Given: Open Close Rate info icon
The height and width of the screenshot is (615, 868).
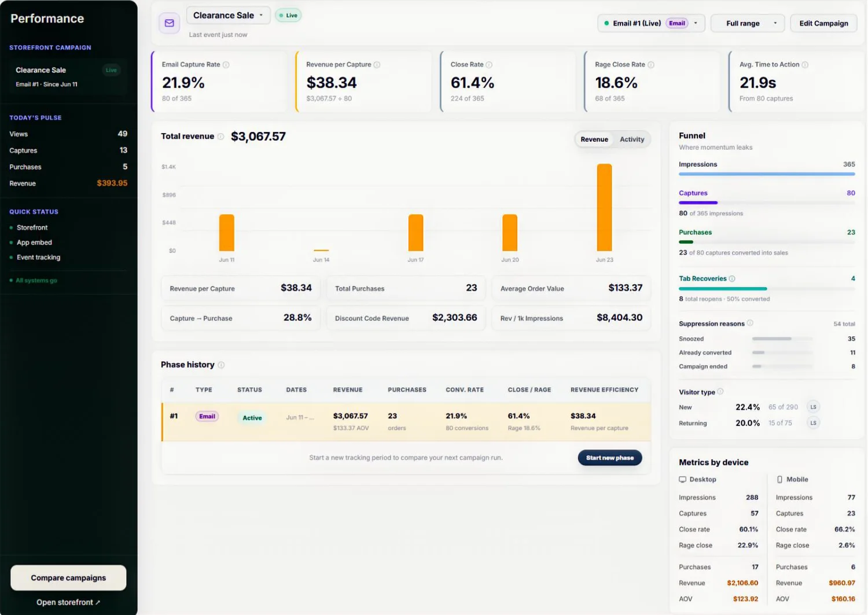Looking at the screenshot, I should click(489, 65).
